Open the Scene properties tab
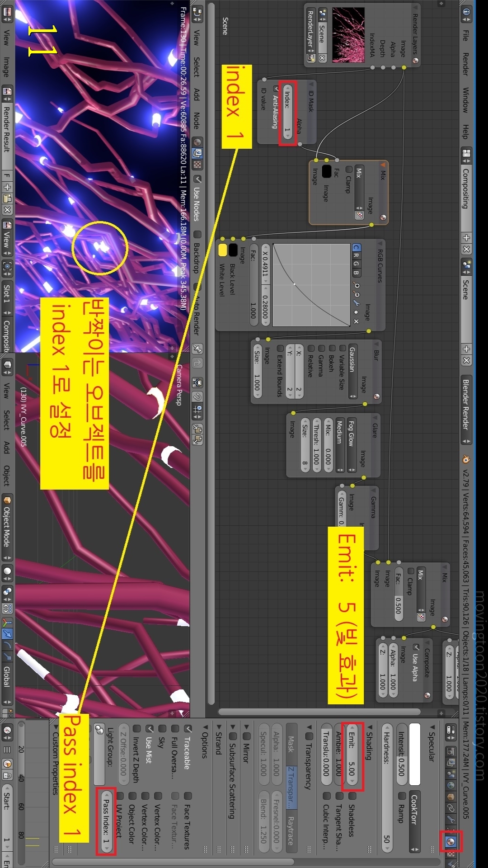This screenshot has height=868, width=488. pos(450,774)
